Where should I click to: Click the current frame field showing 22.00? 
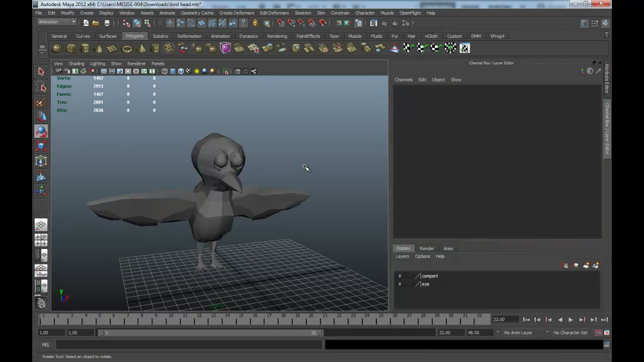tap(505, 320)
